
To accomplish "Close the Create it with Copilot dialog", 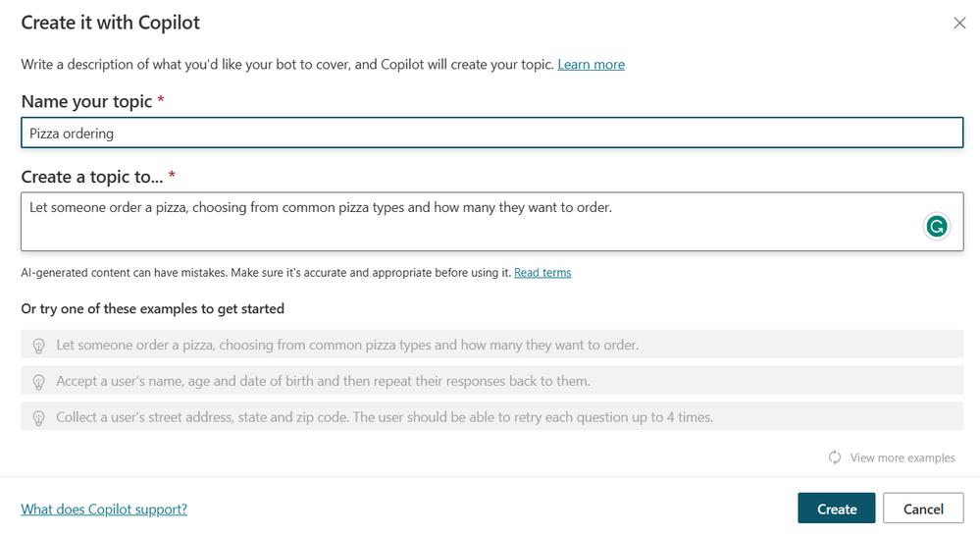I will [x=959, y=24].
